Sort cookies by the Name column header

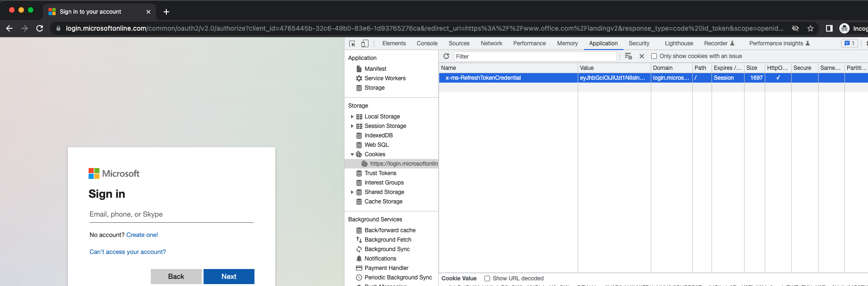pos(508,68)
